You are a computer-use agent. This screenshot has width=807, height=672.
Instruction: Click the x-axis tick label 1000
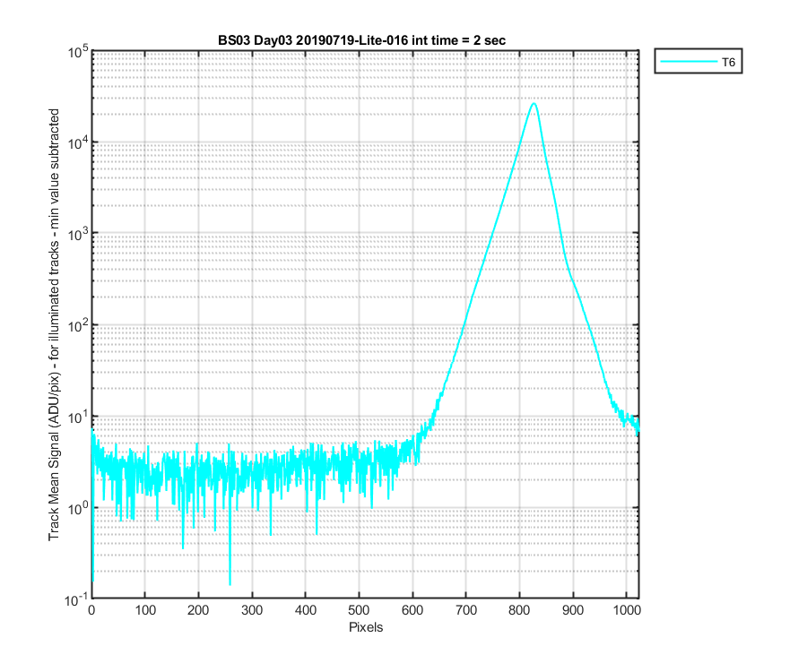[x=627, y=610]
